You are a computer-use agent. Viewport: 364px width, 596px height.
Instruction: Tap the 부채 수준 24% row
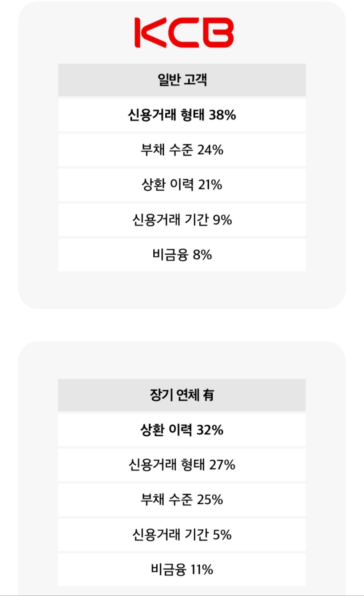pyautogui.click(x=182, y=150)
